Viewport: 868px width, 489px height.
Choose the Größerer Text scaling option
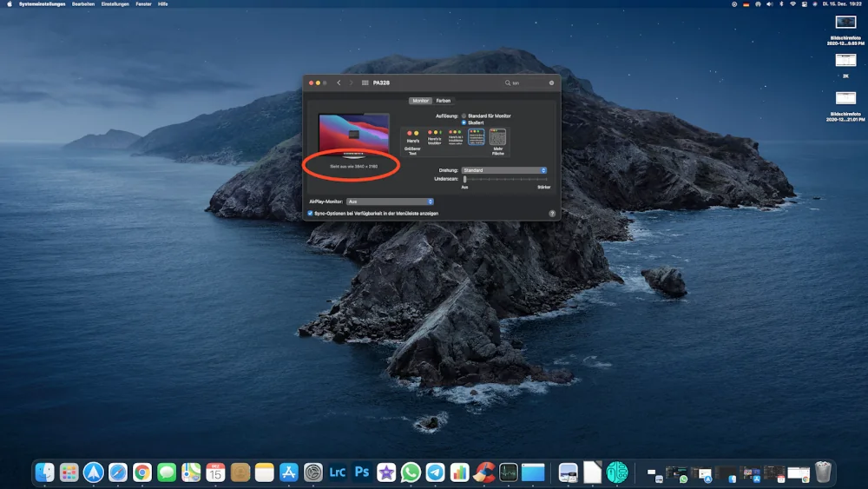412,142
